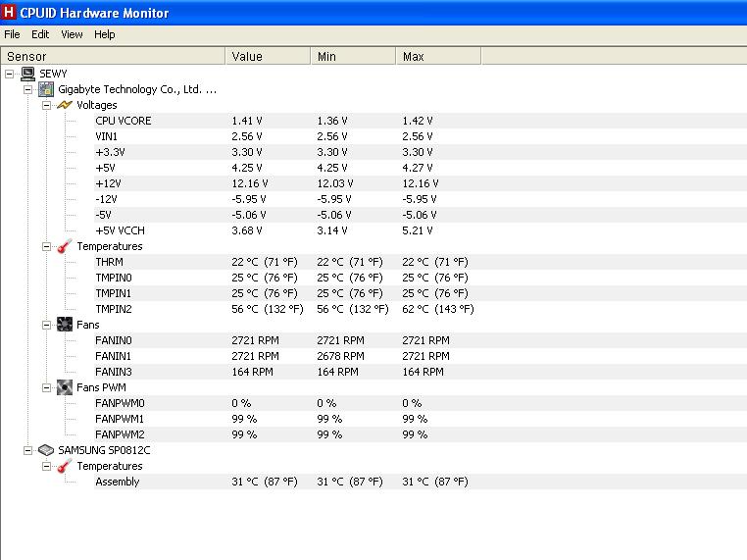Select the VIN1 voltage row
The image size is (747, 560).
point(421,136)
